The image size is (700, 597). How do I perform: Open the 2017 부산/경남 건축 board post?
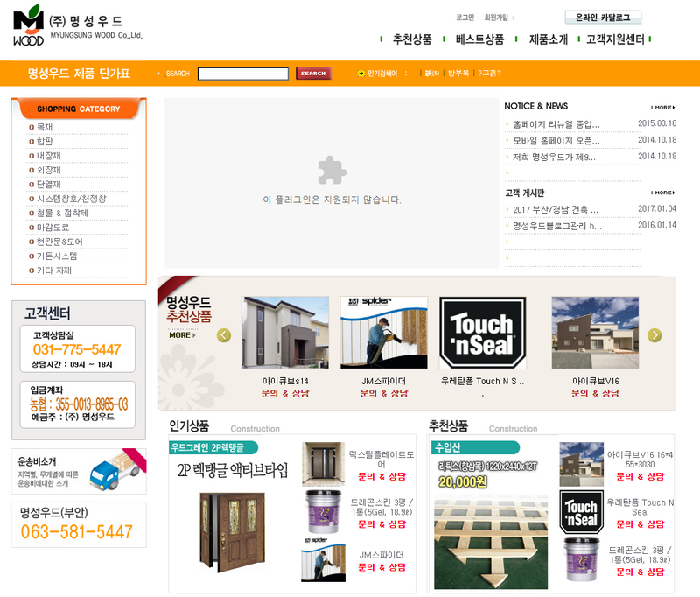pyautogui.click(x=556, y=209)
